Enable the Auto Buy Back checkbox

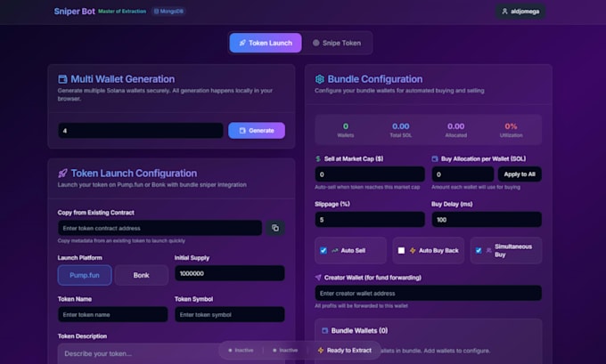402,250
